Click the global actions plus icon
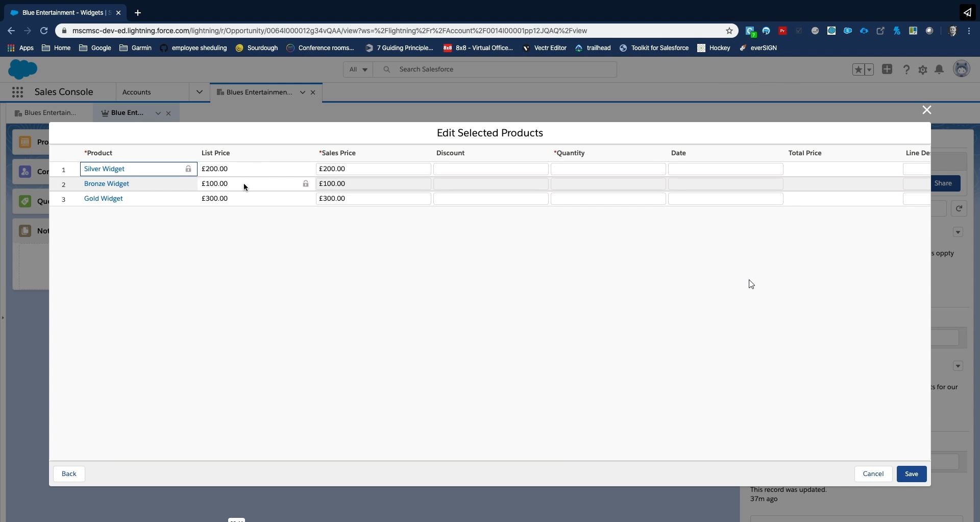980x522 pixels. pos(887,69)
